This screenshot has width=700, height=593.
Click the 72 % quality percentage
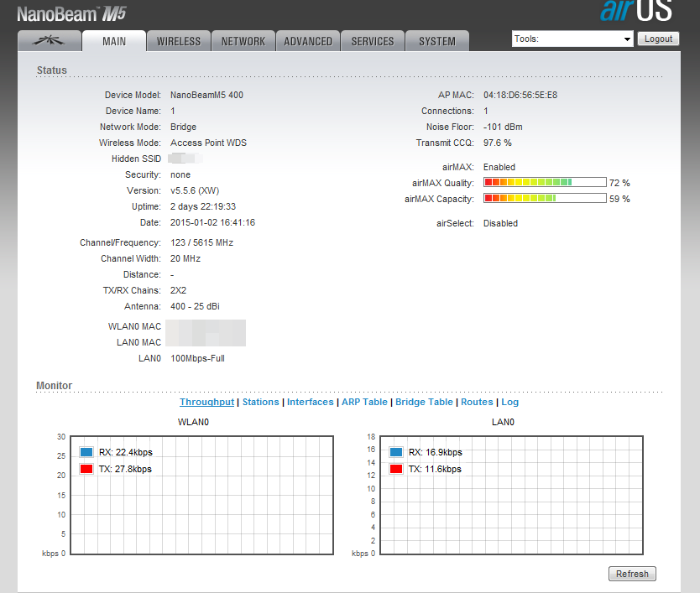coord(619,183)
